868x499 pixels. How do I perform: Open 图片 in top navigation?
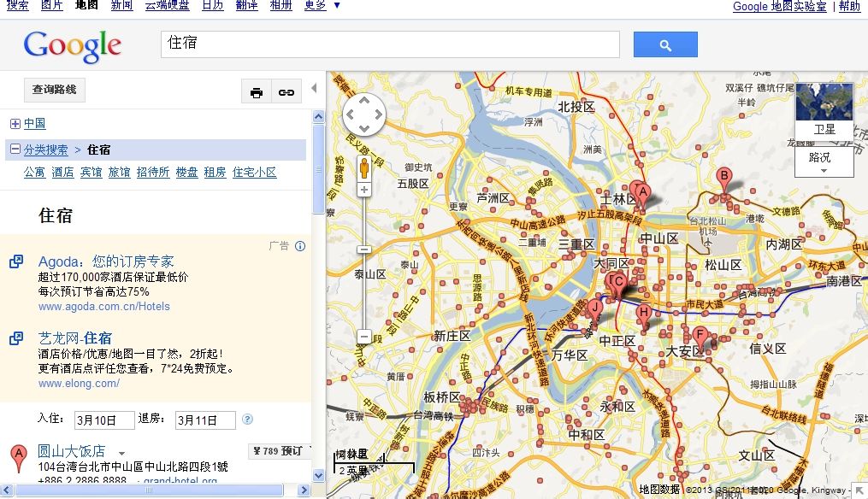tap(52, 5)
